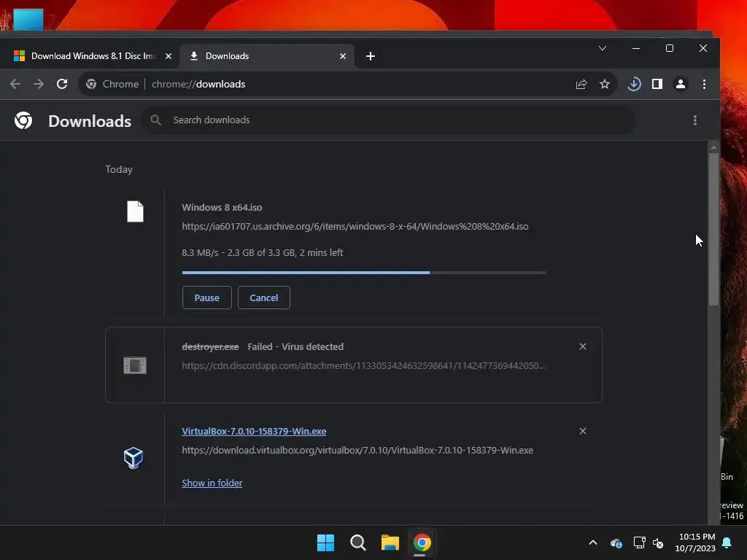Open a new tab with plus button

click(x=370, y=56)
